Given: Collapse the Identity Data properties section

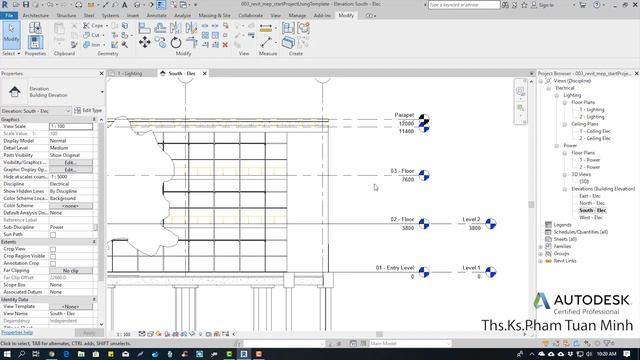Looking at the screenshot, I should [x=94, y=300].
